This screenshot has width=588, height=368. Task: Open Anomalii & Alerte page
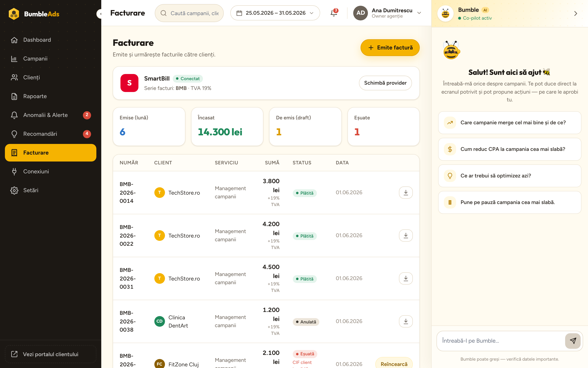point(51,115)
